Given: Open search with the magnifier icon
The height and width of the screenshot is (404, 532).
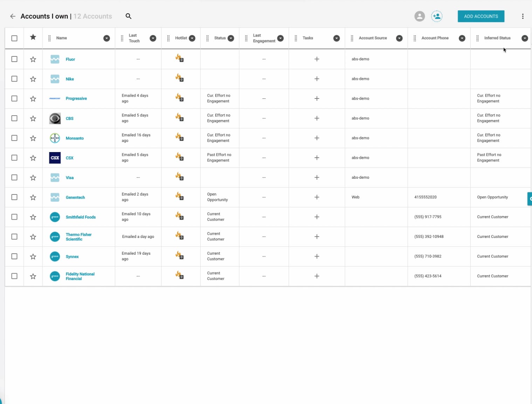Looking at the screenshot, I should pyautogui.click(x=129, y=16).
